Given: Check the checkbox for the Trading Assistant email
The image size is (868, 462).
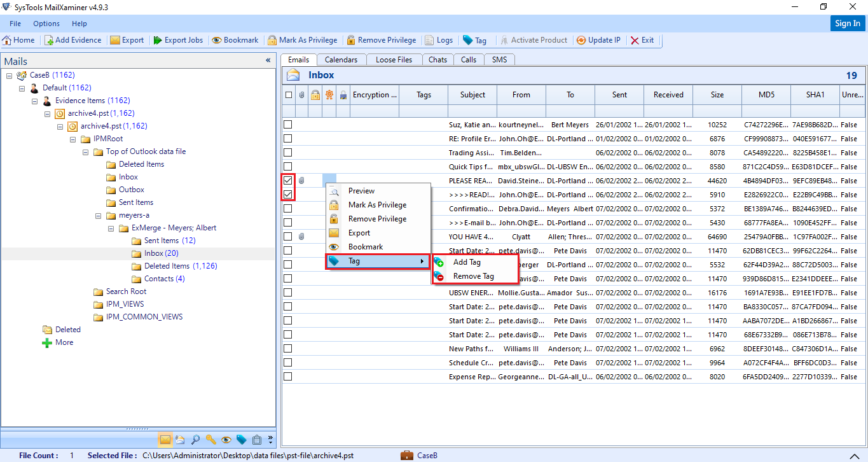Looking at the screenshot, I should [x=289, y=153].
